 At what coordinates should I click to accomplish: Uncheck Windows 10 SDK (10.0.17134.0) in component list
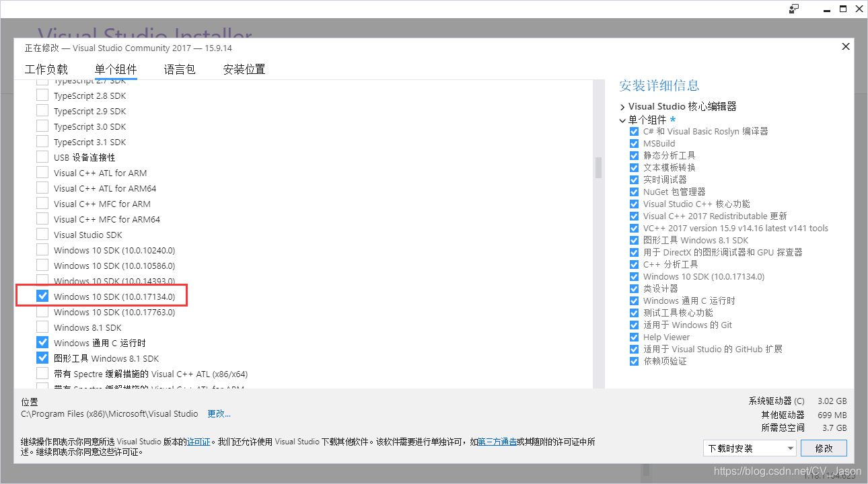coord(42,296)
